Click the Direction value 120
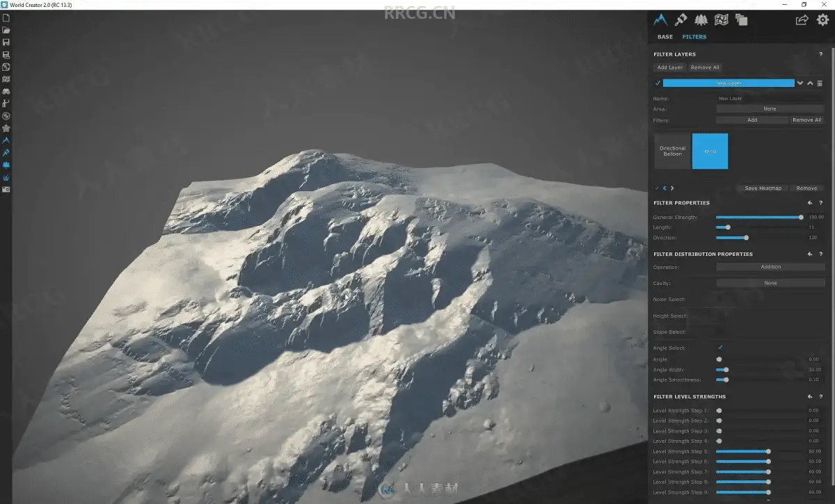This screenshot has height=504, width=835. coord(812,238)
